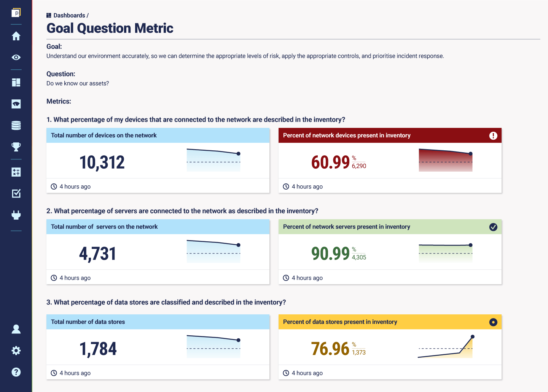This screenshot has width=548, height=392.
Task: Click the checkmark badge on the network servers card
Action: coord(493,227)
